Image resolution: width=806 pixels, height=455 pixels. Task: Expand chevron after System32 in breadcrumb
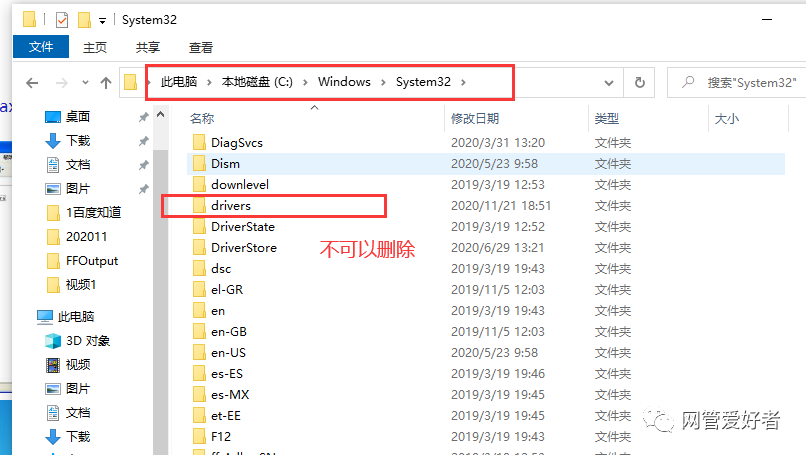coord(463,82)
